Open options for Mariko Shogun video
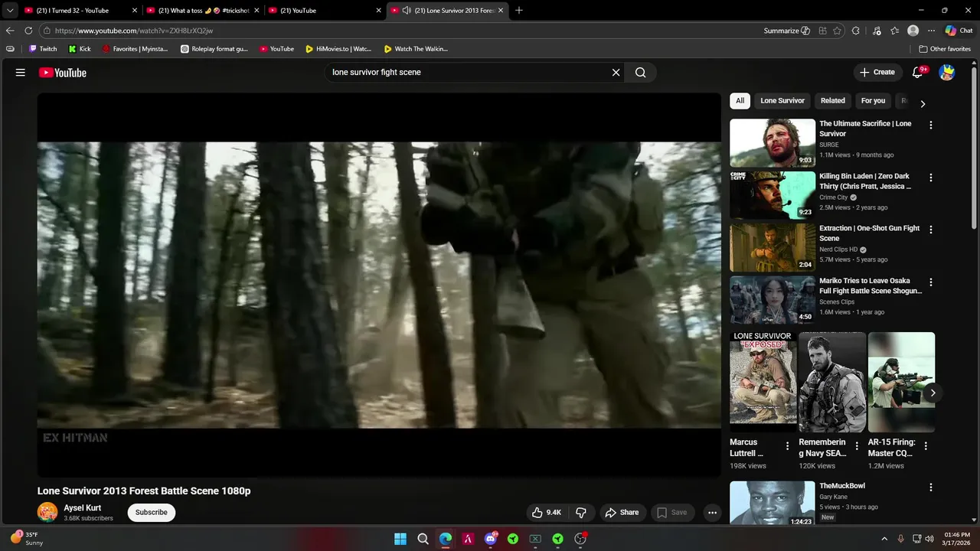980x551 pixels. pos(931,282)
